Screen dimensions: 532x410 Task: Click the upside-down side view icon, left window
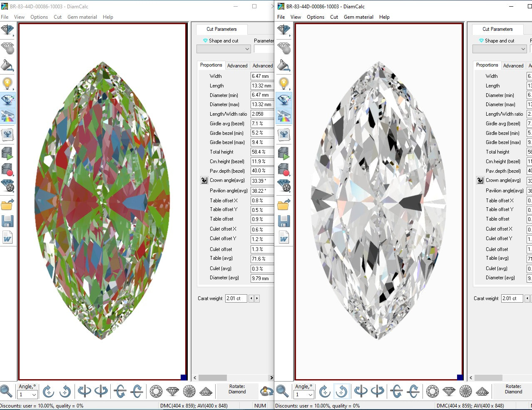206,391
